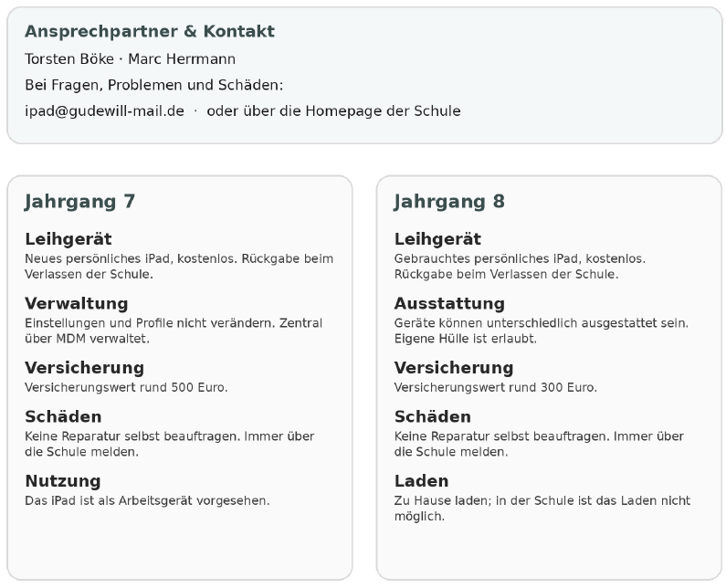
Task: Click the Jahrgang 8 card title
Action: [449, 202]
